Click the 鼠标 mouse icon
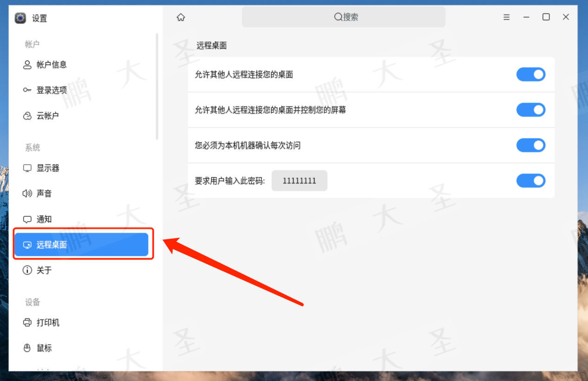588x381 pixels. (27, 348)
